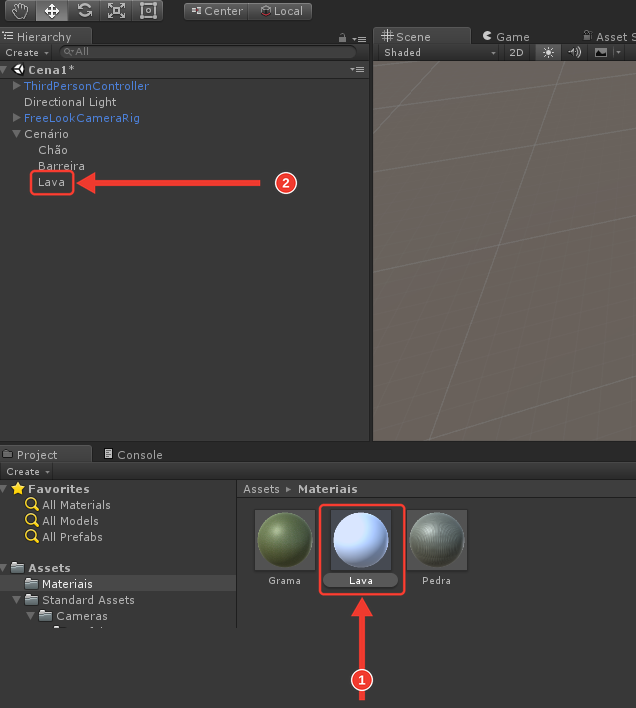Collapse the Assets folder tree
This screenshot has height=708, width=636.
click(x=4, y=568)
